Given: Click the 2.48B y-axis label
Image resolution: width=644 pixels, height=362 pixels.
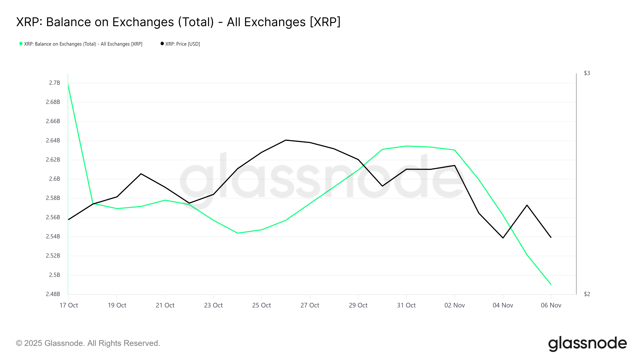Looking at the screenshot, I should [53, 294].
